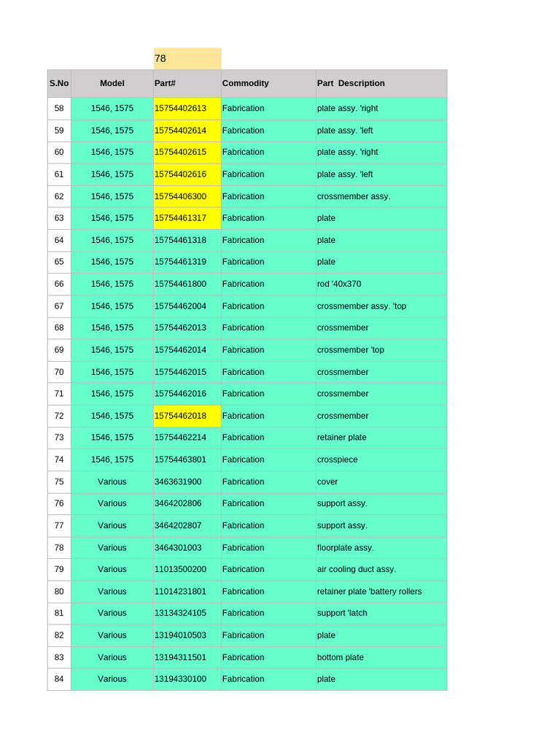This screenshot has height=747, width=560.
Task: Select part number 15754462015
Action: (x=187, y=372)
